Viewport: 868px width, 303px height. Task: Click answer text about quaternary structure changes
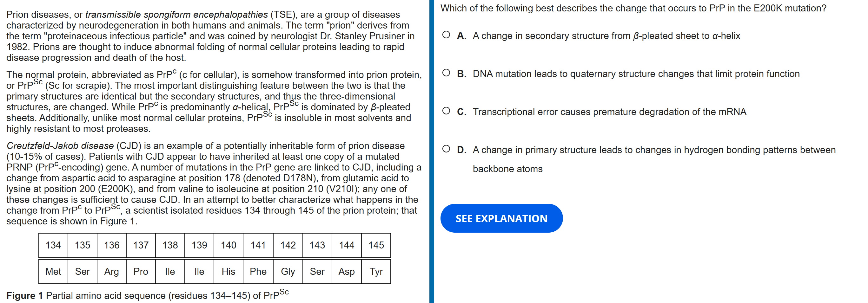coord(635,74)
